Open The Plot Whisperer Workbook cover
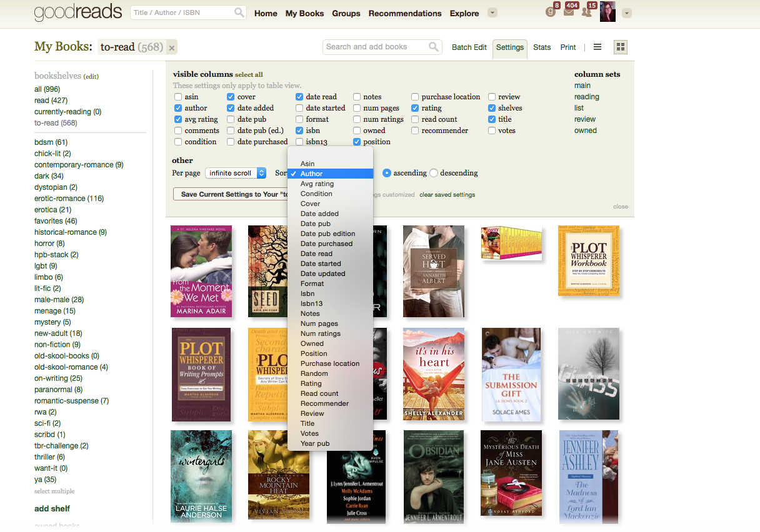The image size is (760, 532). pyautogui.click(x=589, y=260)
